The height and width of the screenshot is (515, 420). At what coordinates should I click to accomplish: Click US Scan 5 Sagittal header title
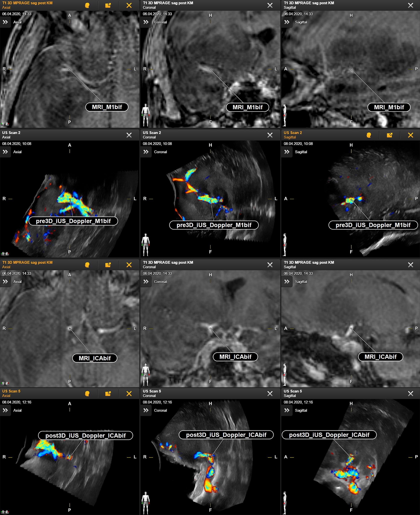(x=293, y=393)
